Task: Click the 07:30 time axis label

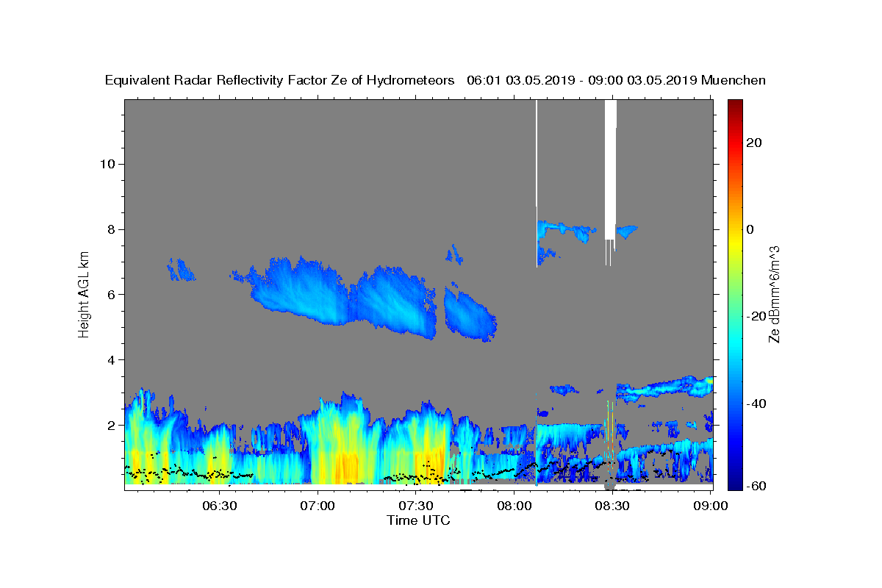Action: click(416, 506)
